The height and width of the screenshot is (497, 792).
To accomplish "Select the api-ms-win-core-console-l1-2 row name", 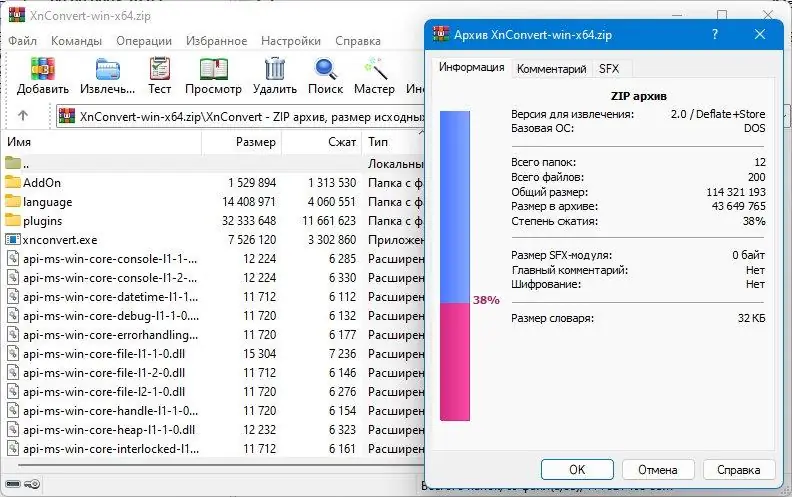I will pos(110,278).
